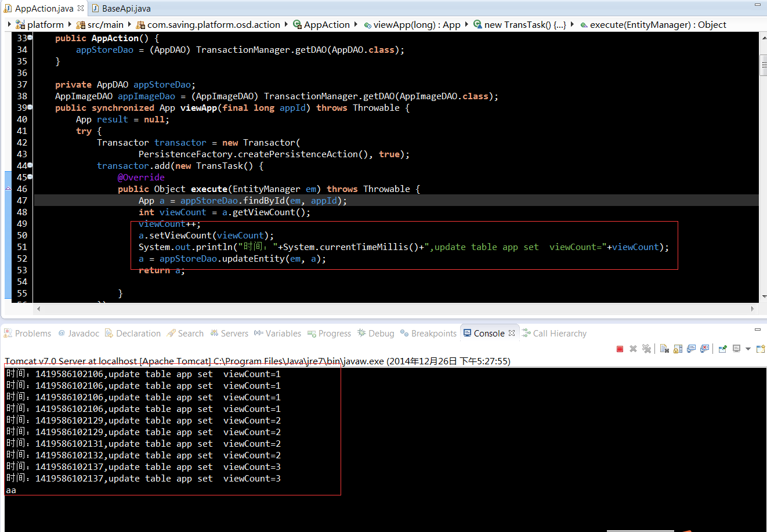Open the Debug view tab
This screenshot has width=767, height=532.
[x=375, y=333]
